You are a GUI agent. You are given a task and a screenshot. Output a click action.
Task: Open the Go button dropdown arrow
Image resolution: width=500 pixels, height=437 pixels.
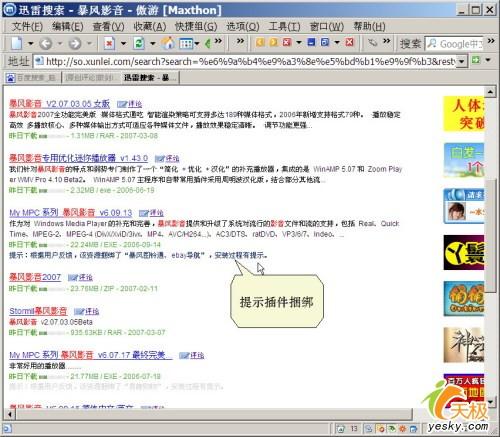488,61
